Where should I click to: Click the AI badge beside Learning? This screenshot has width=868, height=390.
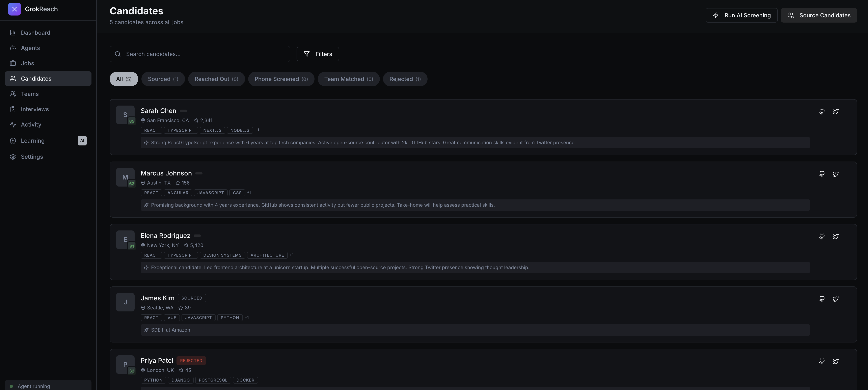(x=82, y=141)
